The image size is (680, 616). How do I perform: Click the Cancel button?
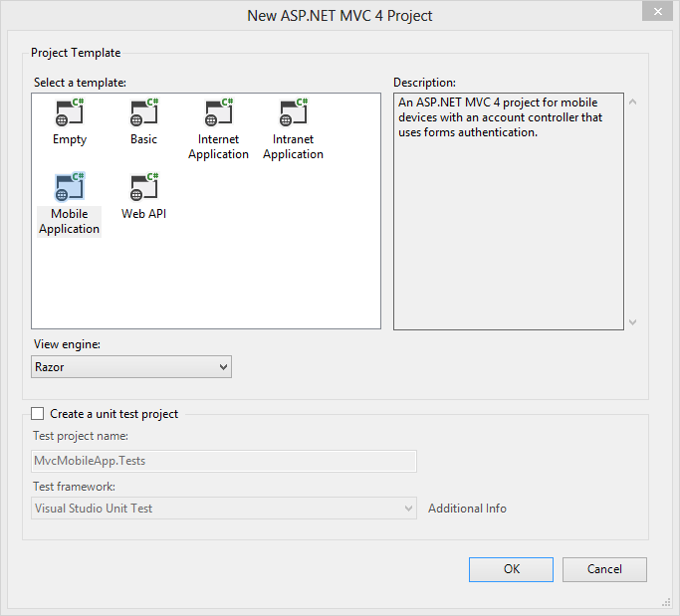click(604, 569)
